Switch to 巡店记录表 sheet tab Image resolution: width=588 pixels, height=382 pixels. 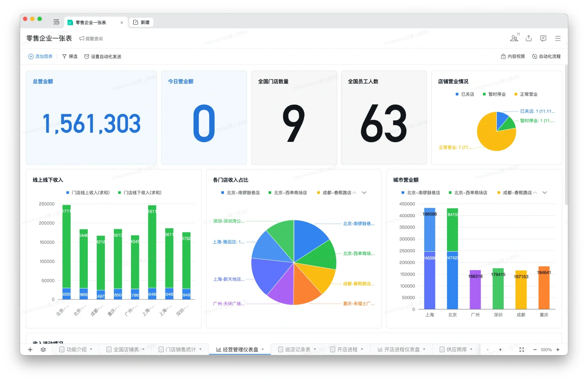pos(297,349)
